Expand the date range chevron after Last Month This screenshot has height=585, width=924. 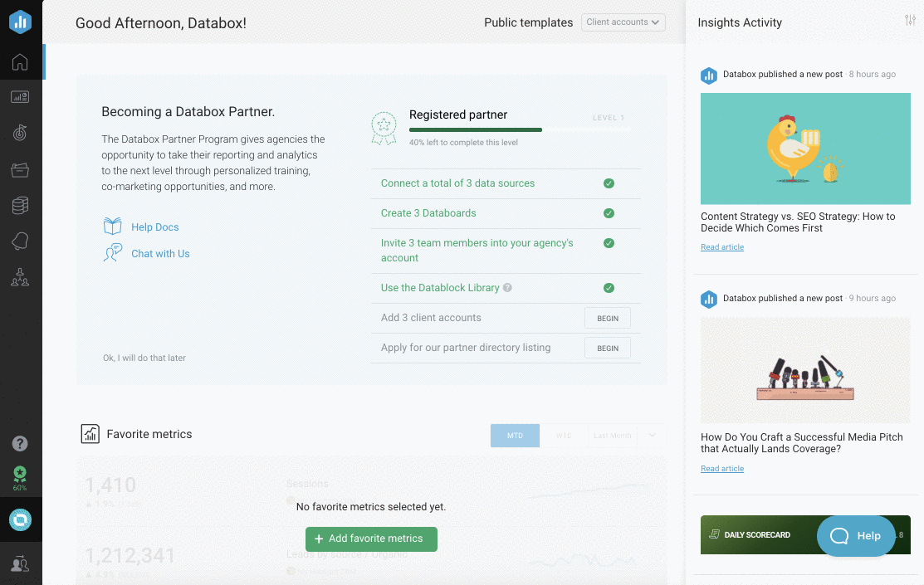pos(652,436)
